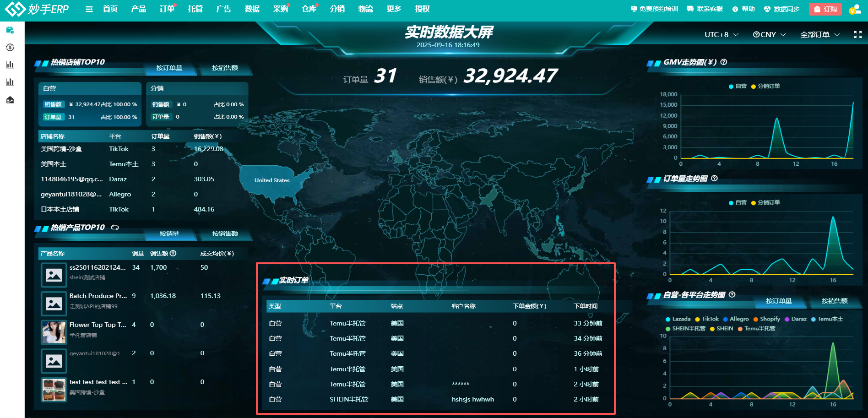Click the 数据同步 data sync icon
This screenshot has width=868, height=418.
point(767,9)
